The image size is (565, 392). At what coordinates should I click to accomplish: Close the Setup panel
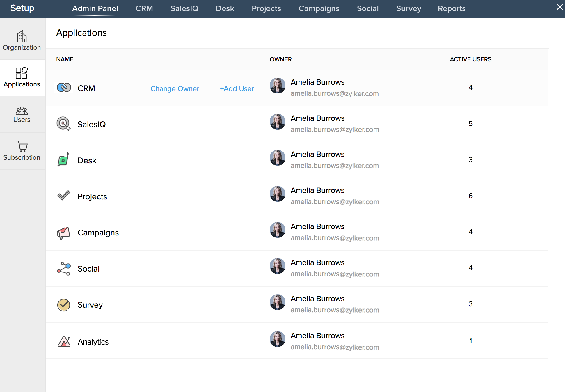559,7
